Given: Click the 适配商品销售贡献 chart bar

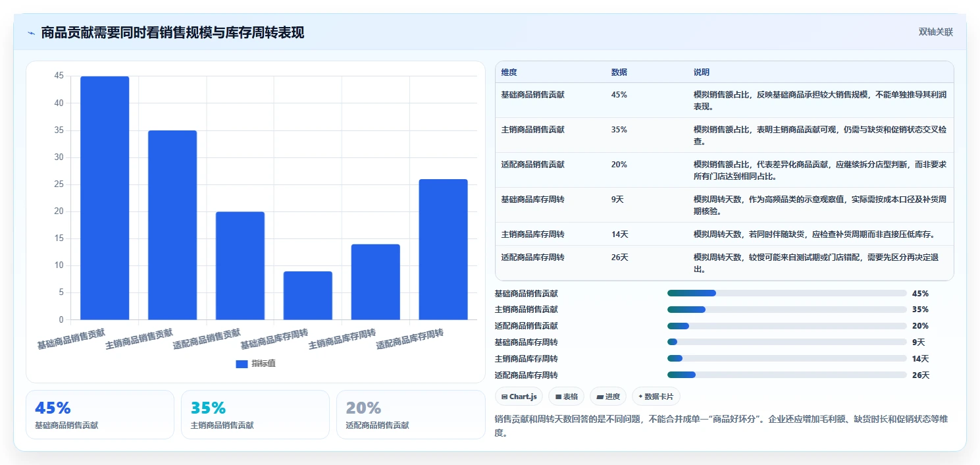Looking at the screenshot, I should pyautogui.click(x=240, y=266).
